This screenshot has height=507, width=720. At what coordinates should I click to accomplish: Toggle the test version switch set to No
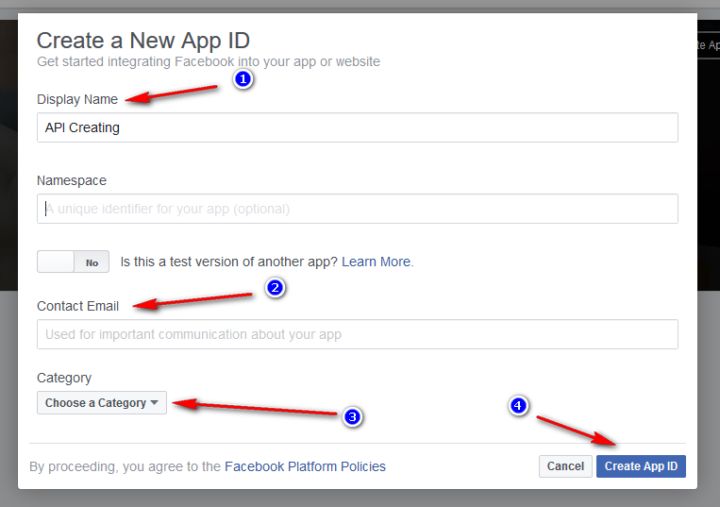(73, 262)
